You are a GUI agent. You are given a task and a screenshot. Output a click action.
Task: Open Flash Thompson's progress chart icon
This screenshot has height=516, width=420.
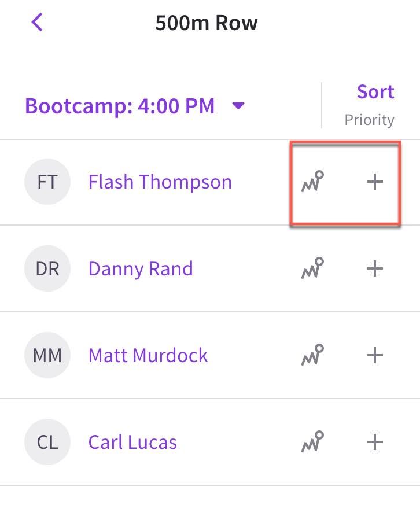312,181
